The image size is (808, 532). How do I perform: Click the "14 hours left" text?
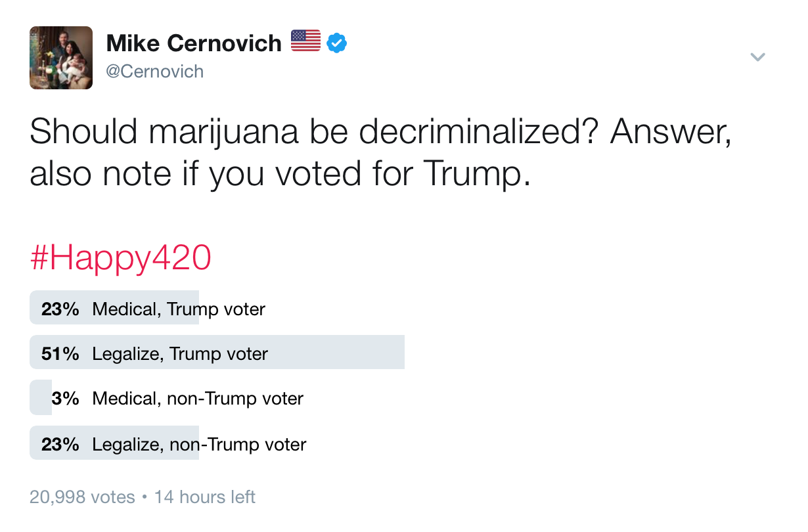point(204,497)
